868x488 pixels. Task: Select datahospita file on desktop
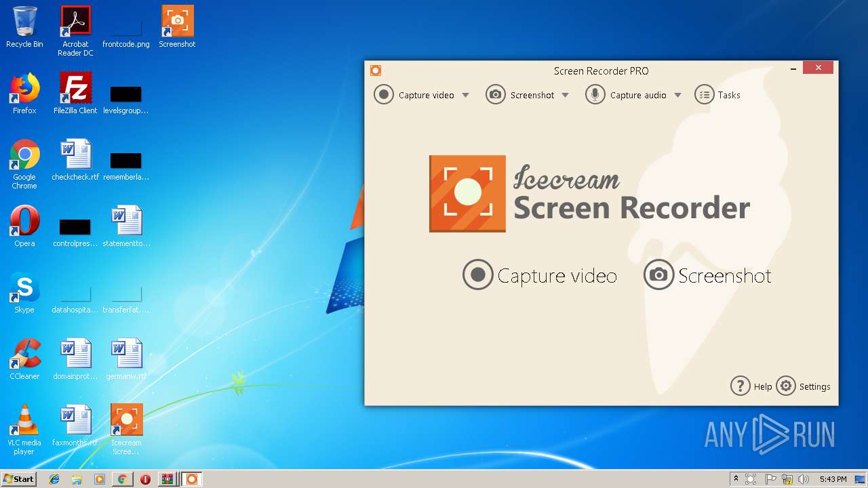point(75,298)
